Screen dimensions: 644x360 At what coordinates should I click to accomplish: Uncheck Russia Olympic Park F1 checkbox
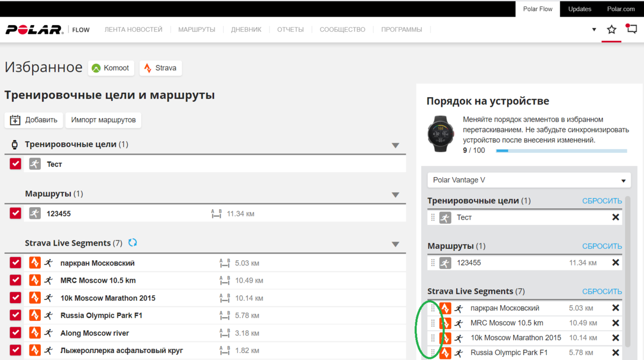[16, 315]
